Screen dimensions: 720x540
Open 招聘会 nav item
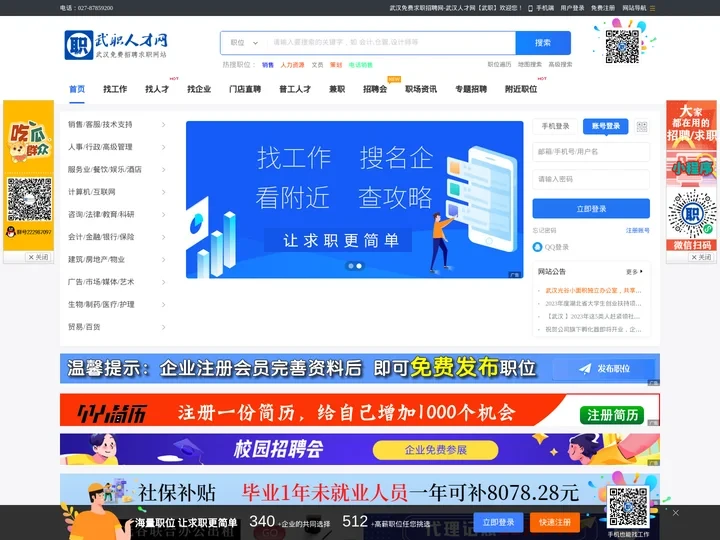375,89
